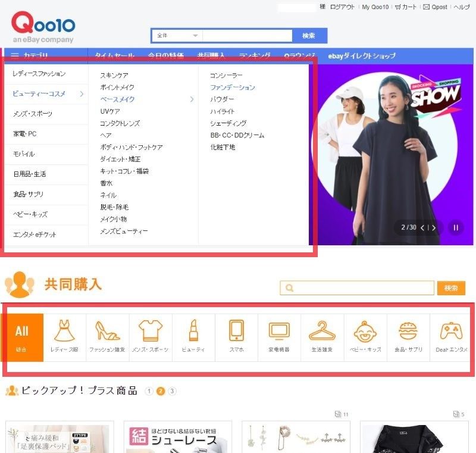Select the メンズ・スポーツ t-shirt icon
Image resolution: width=476 pixels, height=453 pixels.
[x=151, y=330]
